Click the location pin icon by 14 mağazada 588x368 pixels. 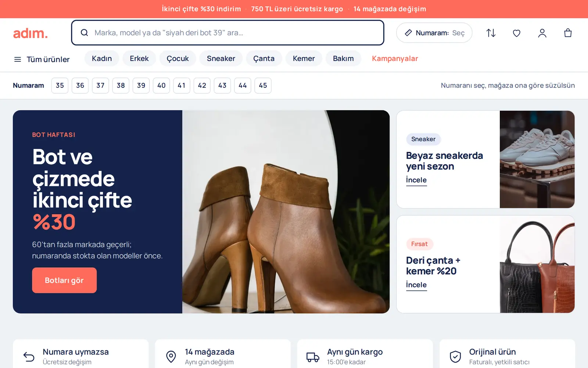(171, 357)
